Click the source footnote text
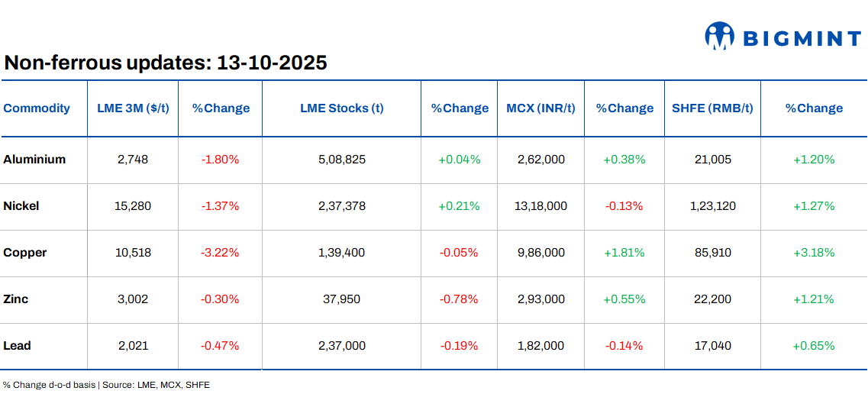Viewport: 868px width, 394px height. [x=106, y=385]
